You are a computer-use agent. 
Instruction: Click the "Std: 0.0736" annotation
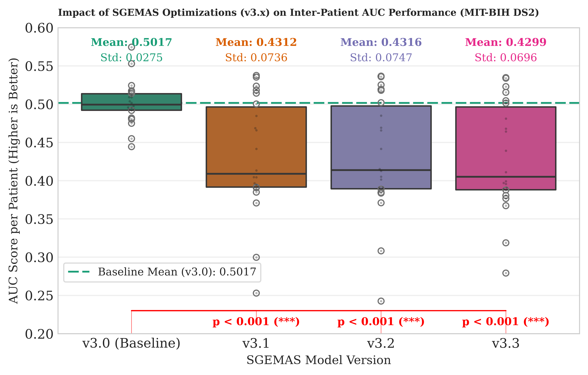pyautogui.click(x=256, y=58)
